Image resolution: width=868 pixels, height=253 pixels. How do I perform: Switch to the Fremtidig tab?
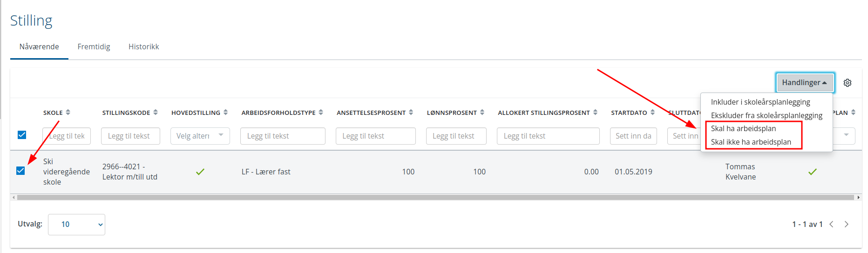coord(94,47)
